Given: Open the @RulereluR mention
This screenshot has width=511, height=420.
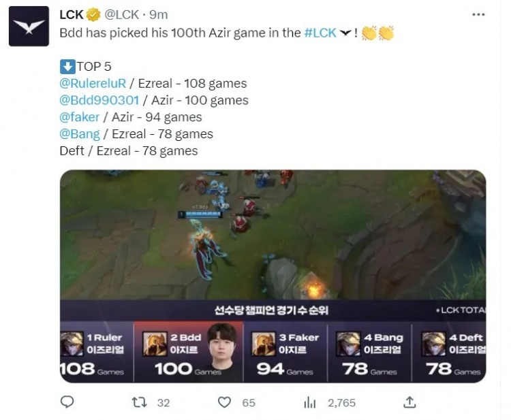Looking at the screenshot, I should pos(93,83).
